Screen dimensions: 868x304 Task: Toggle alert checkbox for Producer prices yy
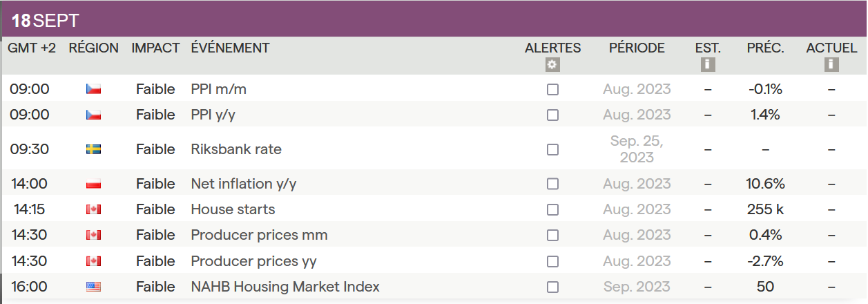click(552, 261)
